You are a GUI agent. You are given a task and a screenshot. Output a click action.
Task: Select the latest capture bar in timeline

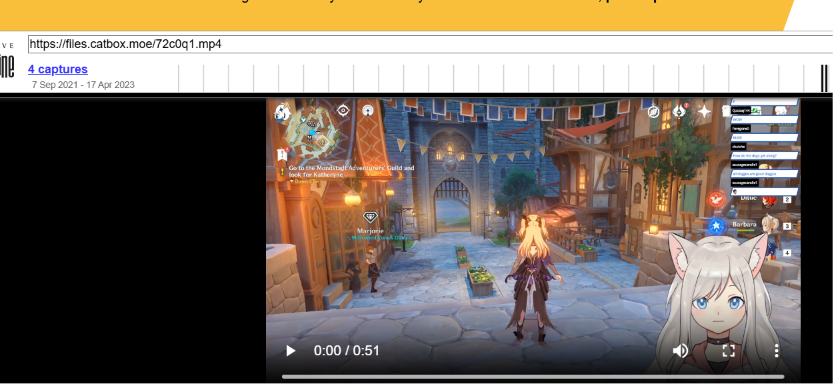[824, 78]
